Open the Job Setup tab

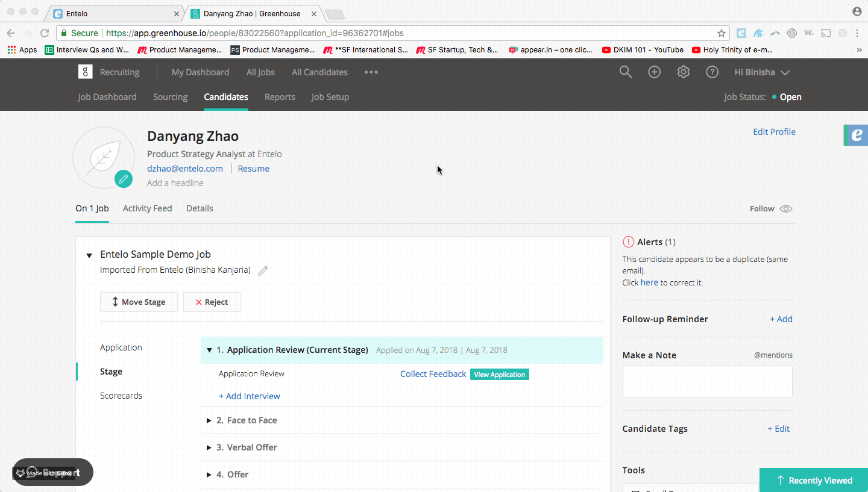tap(330, 97)
